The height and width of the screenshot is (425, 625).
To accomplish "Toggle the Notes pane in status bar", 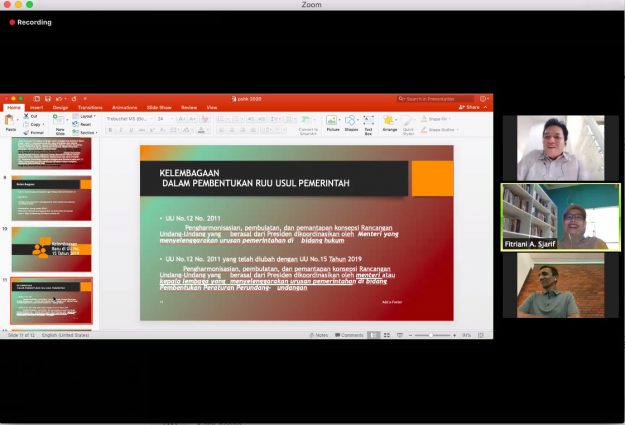I will (x=321, y=335).
